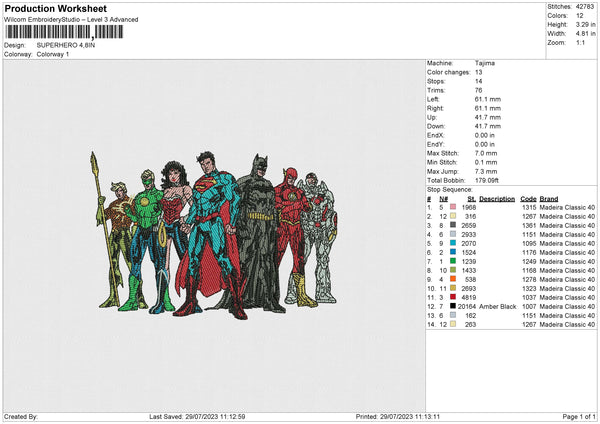Click the 'Stop Sequence:' heading
This screenshot has width=600, height=424.
click(x=450, y=189)
